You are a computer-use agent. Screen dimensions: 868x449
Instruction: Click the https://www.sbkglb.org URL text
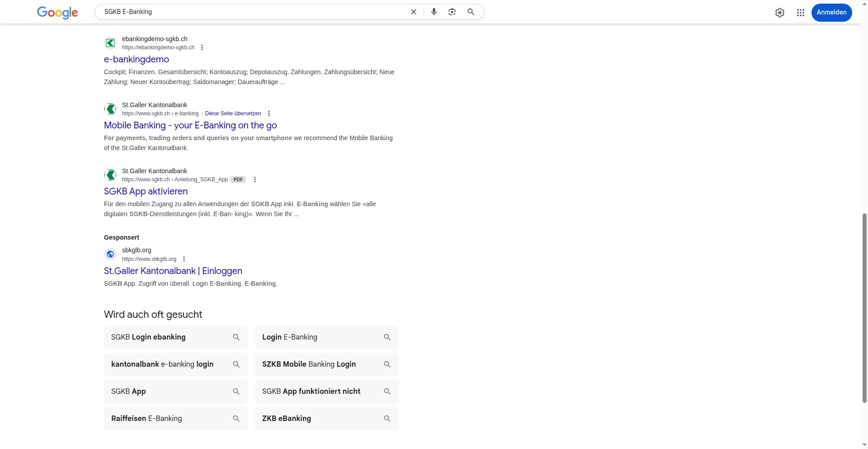click(149, 259)
